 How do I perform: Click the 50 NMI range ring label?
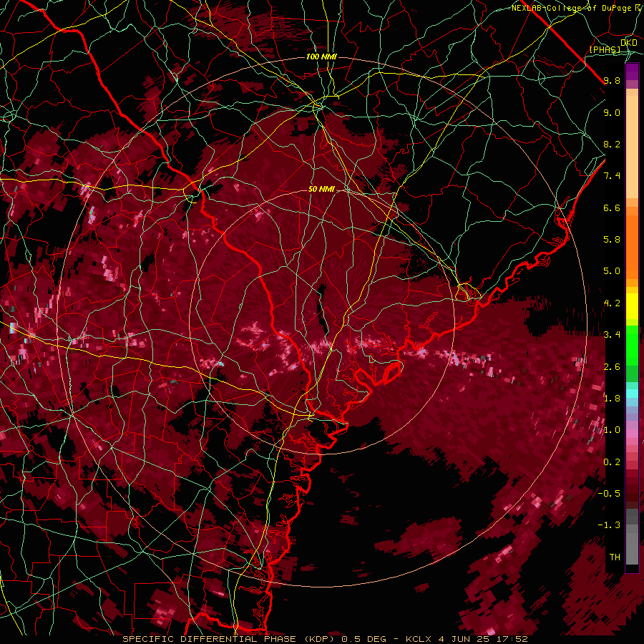pyautogui.click(x=321, y=189)
